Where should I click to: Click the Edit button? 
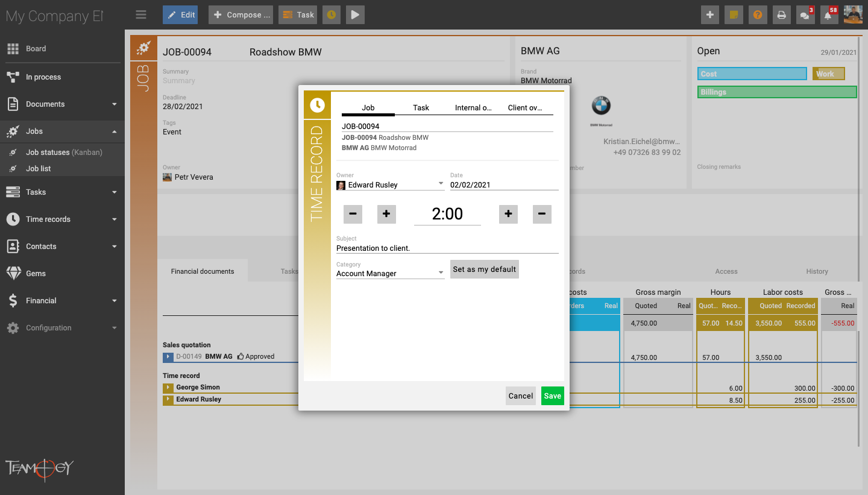(180, 14)
